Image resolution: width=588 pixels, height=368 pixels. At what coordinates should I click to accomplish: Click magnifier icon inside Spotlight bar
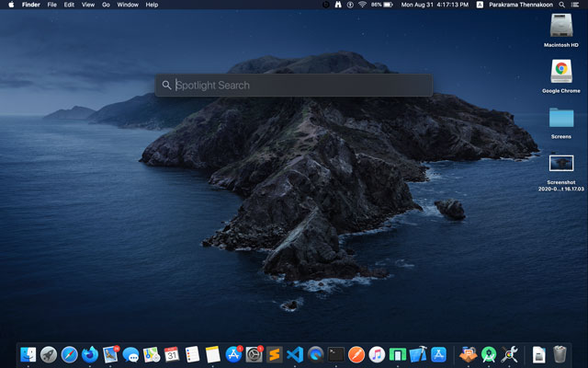point(166,86)
